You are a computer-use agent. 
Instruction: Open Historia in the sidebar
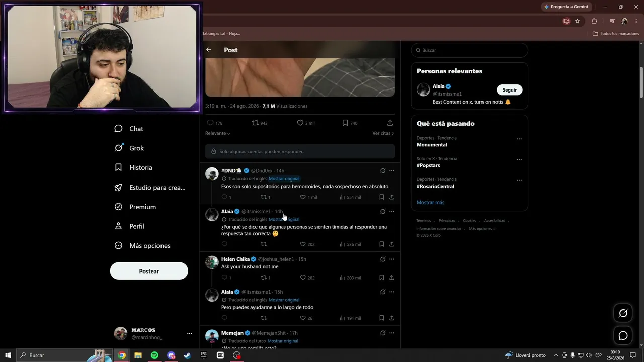click(x=133, y=167)
